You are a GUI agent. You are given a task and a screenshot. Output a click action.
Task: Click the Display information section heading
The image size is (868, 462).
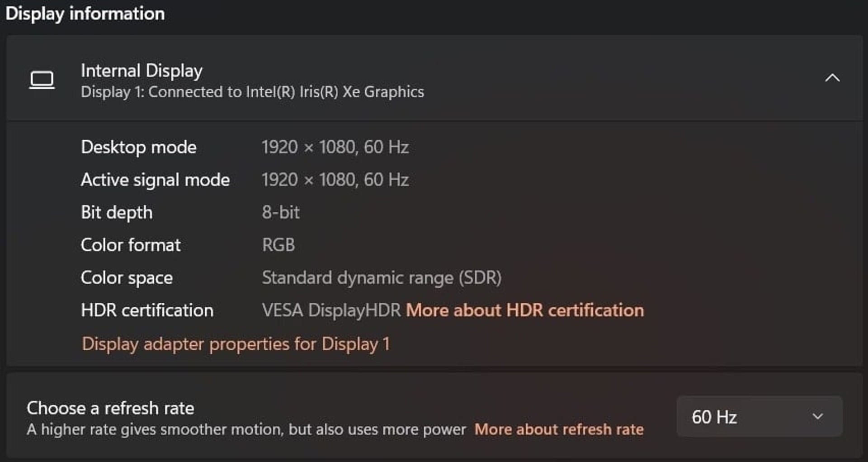pyautogui.click(x=85, y=14)
